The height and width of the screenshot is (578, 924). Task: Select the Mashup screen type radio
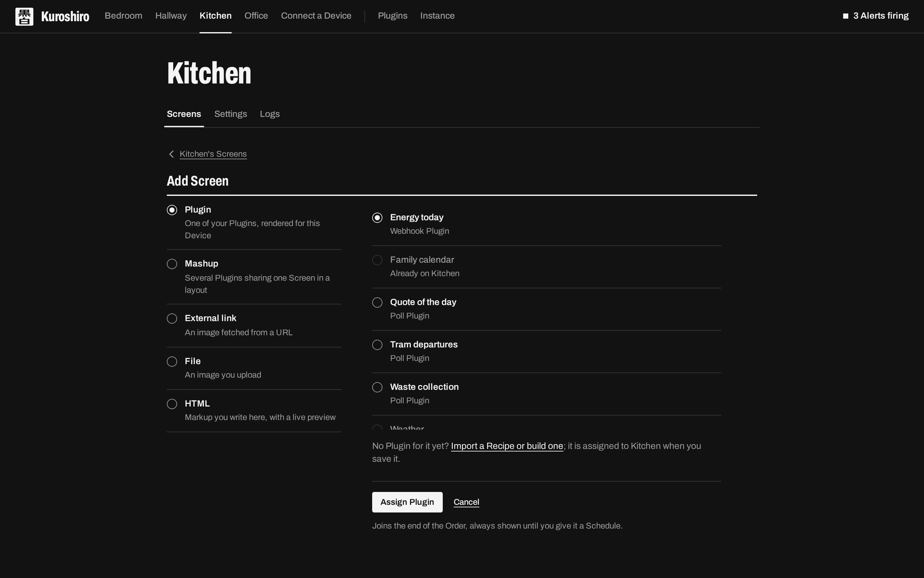tap(172, 264)
